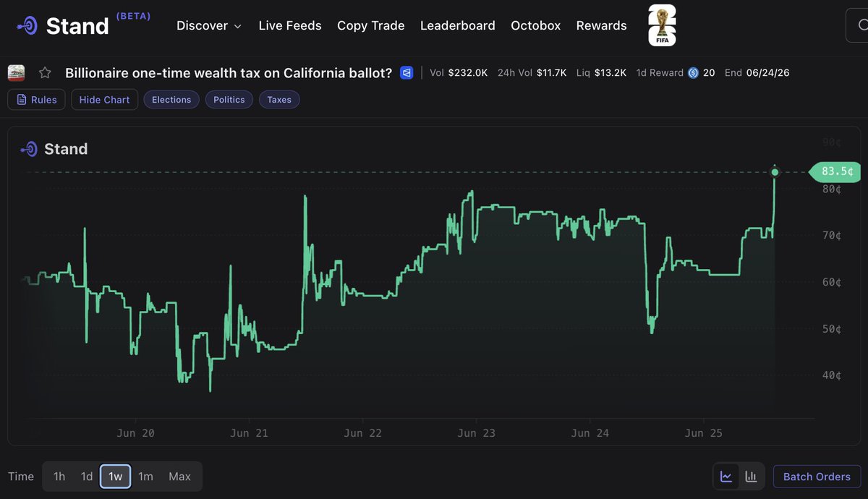
Task: Click the Liq $13.2K stat
Action: (x=601, y=73)
